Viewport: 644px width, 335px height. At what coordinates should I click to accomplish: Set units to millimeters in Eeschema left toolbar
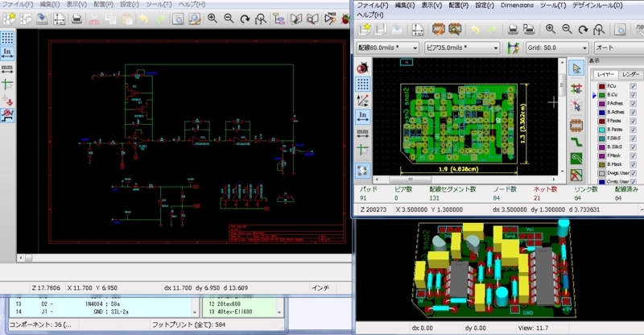coord(7,68)
